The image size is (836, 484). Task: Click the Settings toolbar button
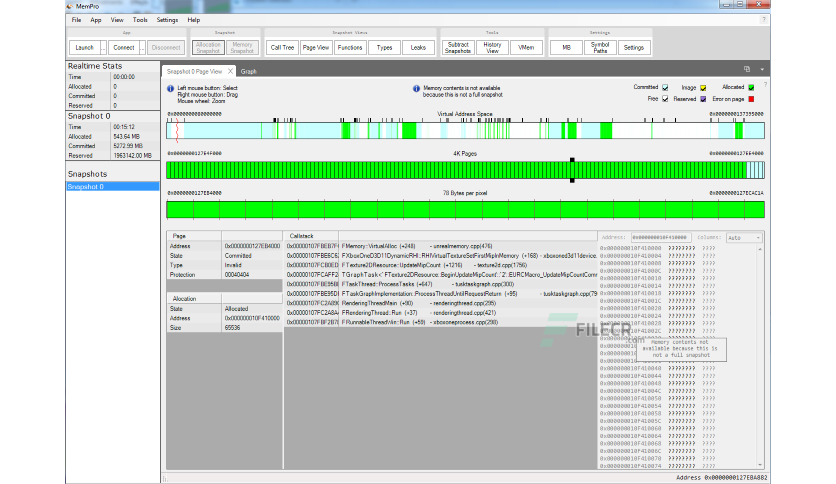tap(634, 47)
